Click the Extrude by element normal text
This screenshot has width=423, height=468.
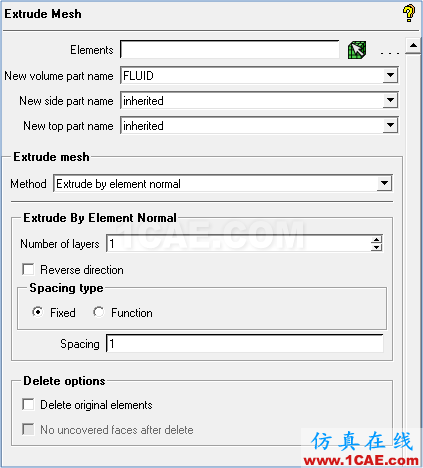point(118,184)
